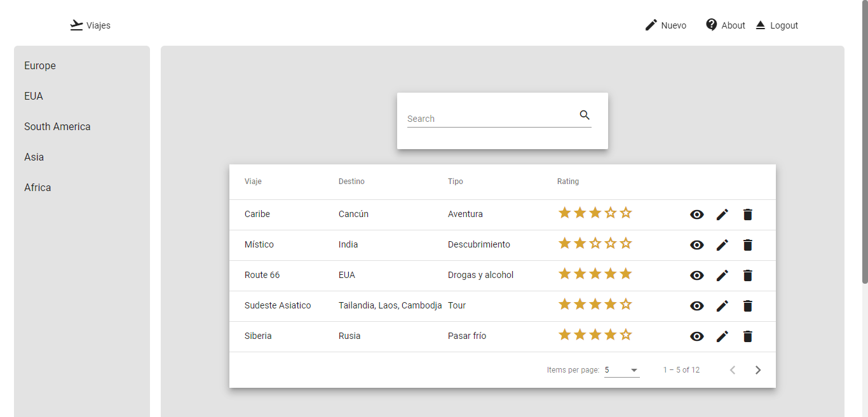Select Europe in the sidebar
Image resolution: width=868 pixels, height=417 pixels.
[x=39, y=65]
